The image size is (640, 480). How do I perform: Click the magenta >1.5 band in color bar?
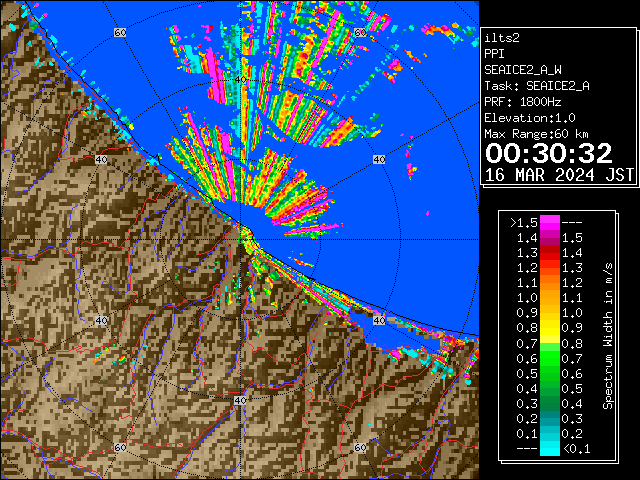[x=550, y=223]
